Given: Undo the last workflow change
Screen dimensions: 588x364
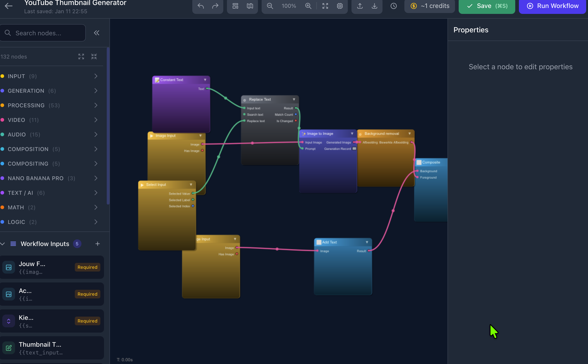Looking at the screenshot, I should (x=200, y=6).
